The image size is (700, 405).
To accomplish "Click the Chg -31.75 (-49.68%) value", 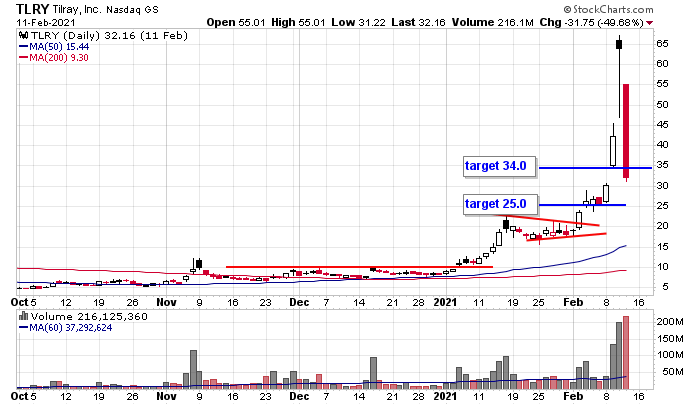I will click(x=592, y=22).
